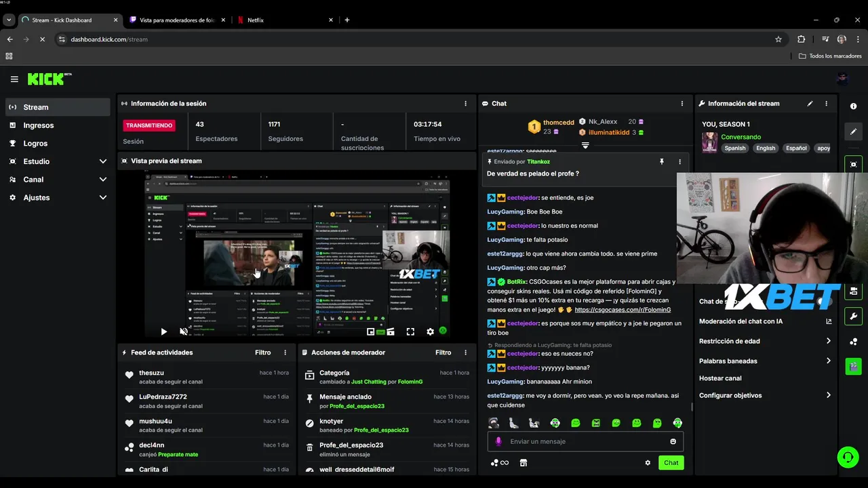Click the thomcedd top gifter name
868x488 pixels.
(x=558, y=123)
